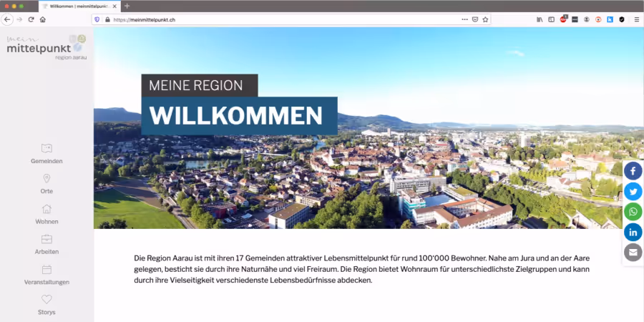Click the Gemeinden map icon
The image size is (644, 322).
pyautogui.click(x=47, y=148)
